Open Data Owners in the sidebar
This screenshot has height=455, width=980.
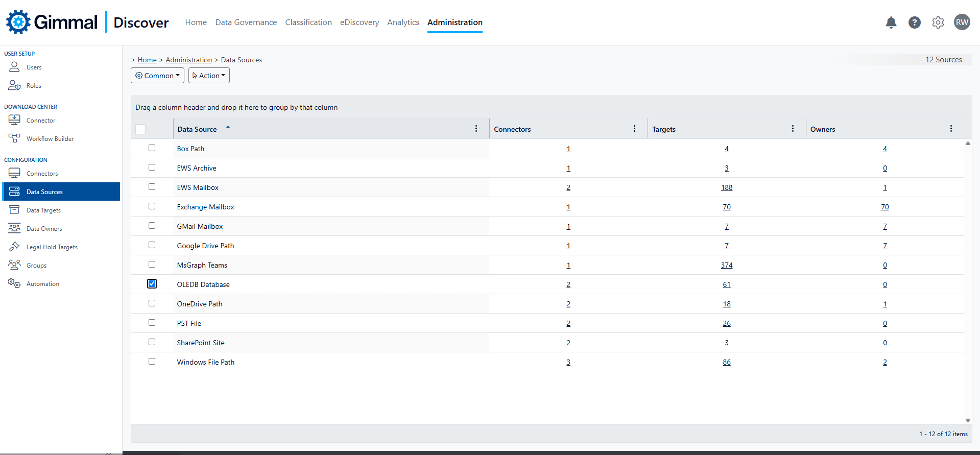pyautogui.click(x=44, y=229)
